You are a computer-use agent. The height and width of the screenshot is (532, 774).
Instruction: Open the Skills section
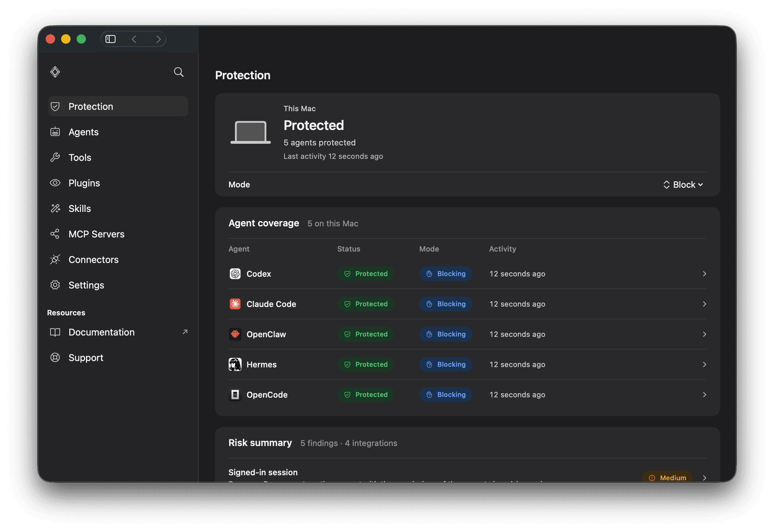[118, 209]
